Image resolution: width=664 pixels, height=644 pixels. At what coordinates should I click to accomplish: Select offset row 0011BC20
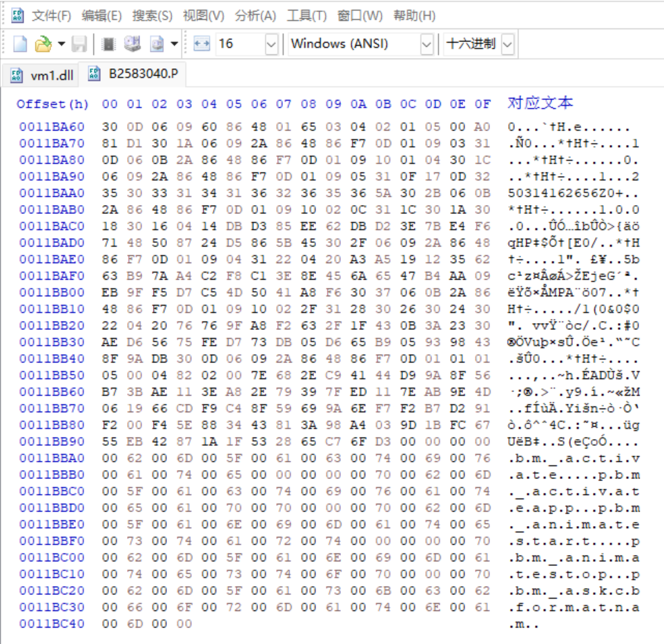(x=52, y=591)
